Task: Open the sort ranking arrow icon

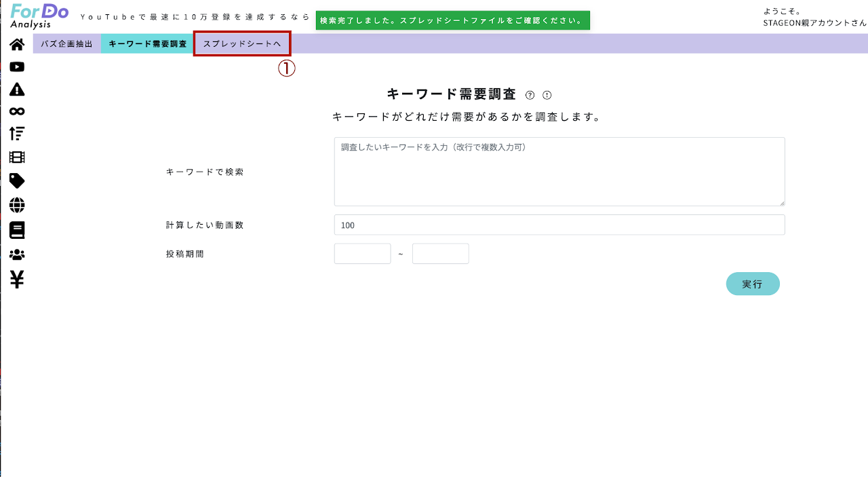Action: [x=17, y=134]
